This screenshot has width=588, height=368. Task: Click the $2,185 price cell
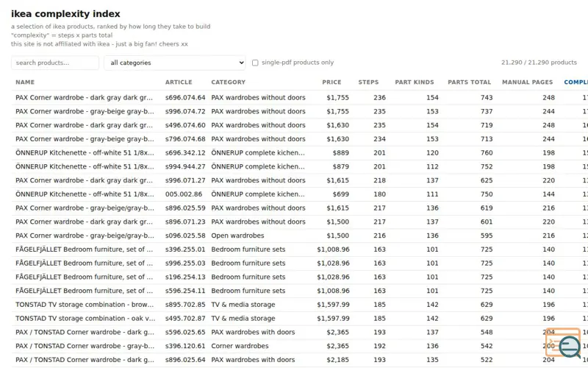[337, 360]
